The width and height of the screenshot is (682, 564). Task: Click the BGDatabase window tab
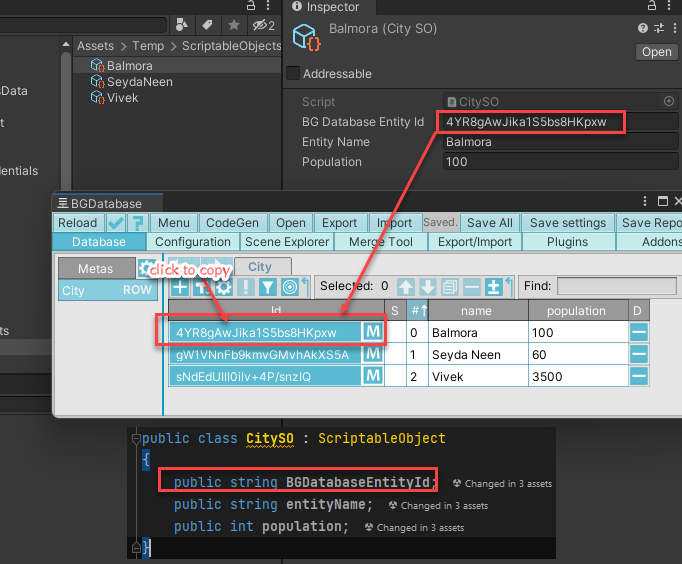107,204
